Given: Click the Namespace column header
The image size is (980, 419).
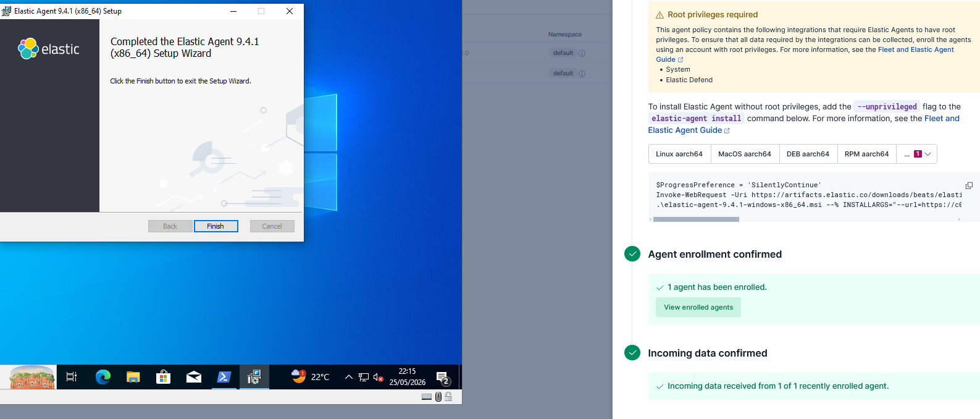Looking at the screenshot, I should coord(564,35).
